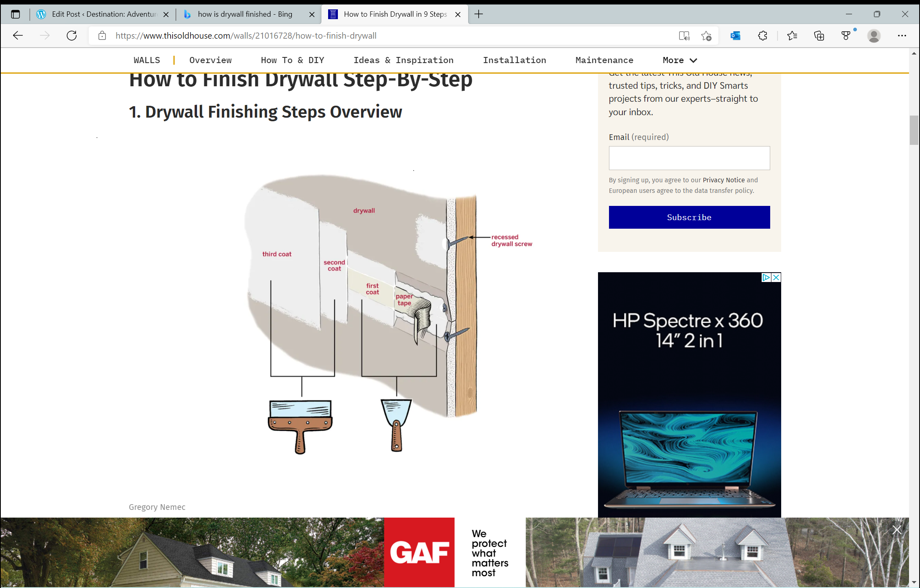Open the How To & DIY menu

(292, 60)
